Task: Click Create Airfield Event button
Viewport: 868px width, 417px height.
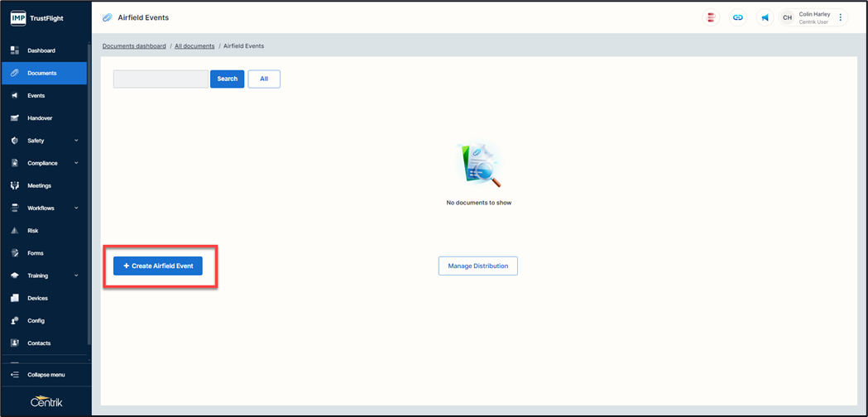Action: coord(158,266)
